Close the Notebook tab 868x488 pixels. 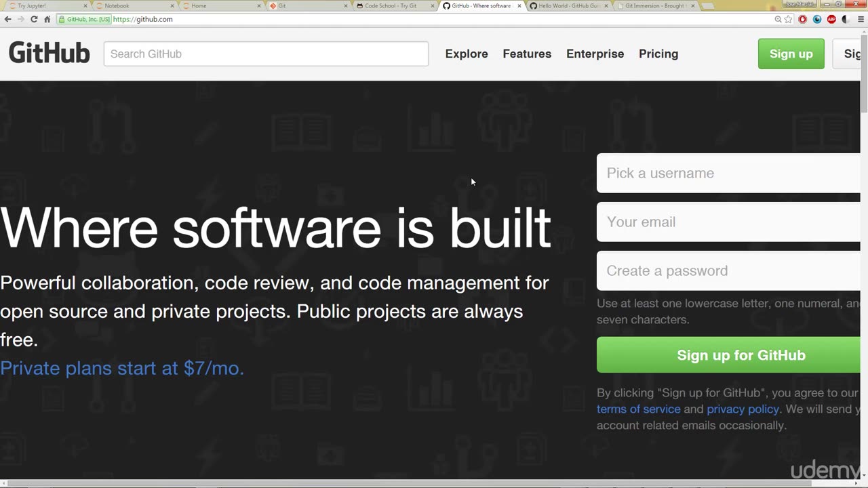(x=172, y=5)
